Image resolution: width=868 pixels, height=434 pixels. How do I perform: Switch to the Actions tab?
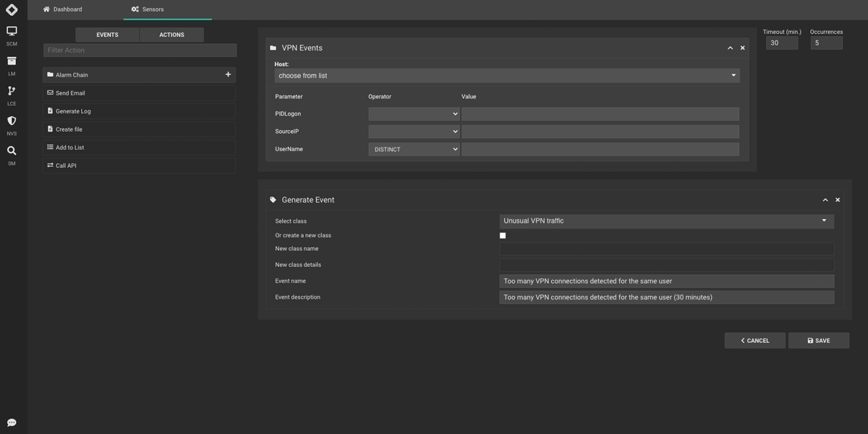[171, 35]
